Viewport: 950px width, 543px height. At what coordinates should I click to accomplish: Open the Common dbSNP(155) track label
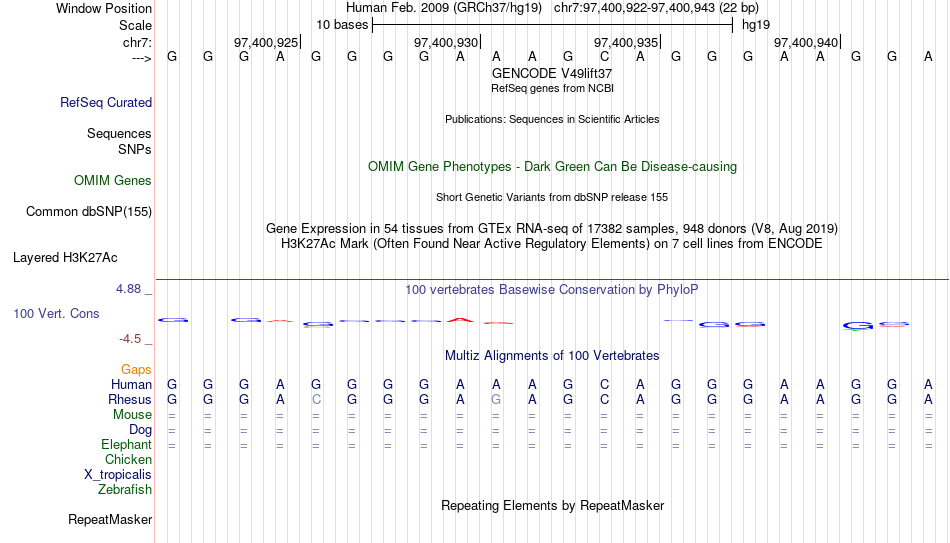coord(88,212)
